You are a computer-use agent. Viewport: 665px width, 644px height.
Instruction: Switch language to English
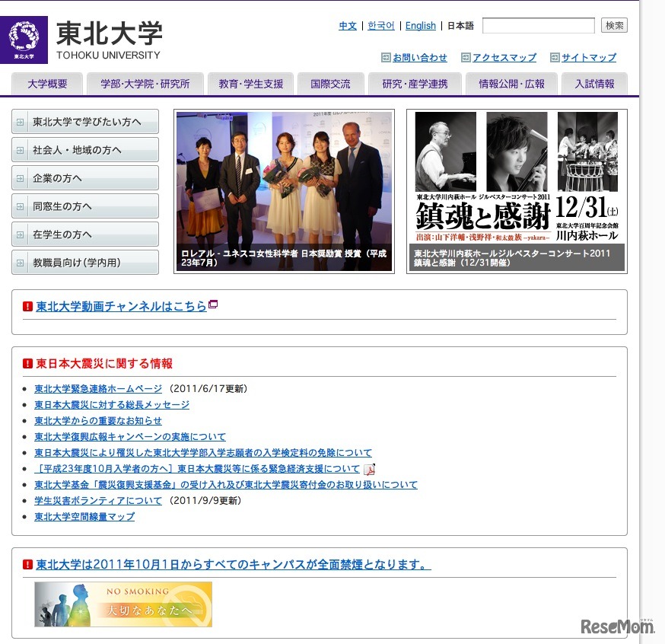(420, 26)
